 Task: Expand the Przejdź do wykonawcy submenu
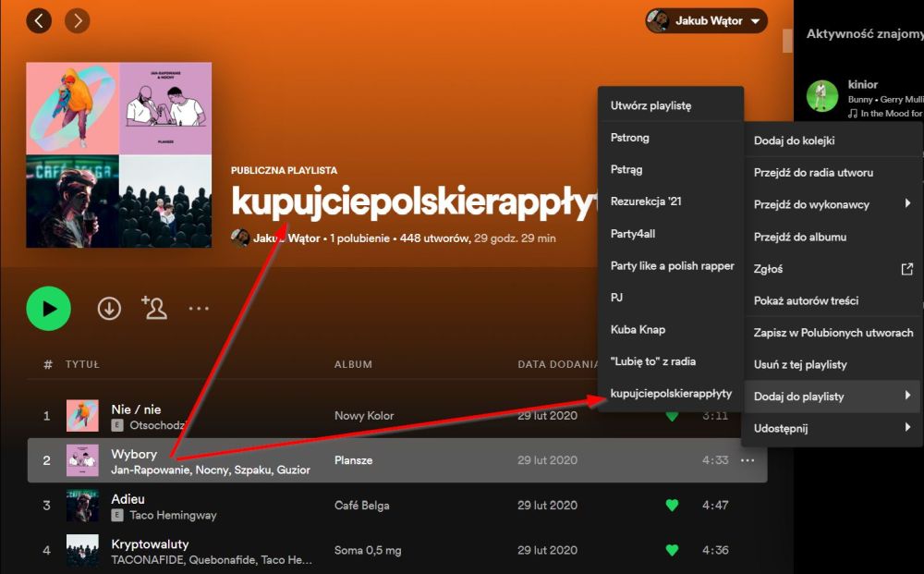point(833,204)
